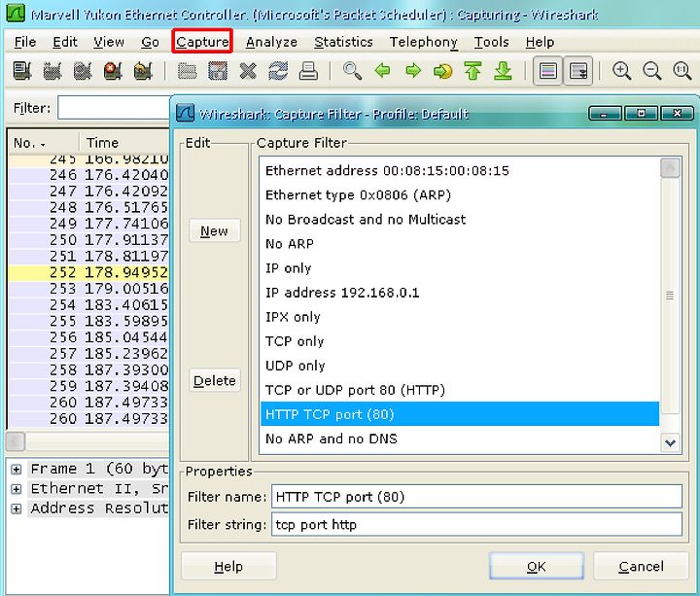Click New in the Edit group
Viewport: 700px width, 596px height.
(214, 230)
